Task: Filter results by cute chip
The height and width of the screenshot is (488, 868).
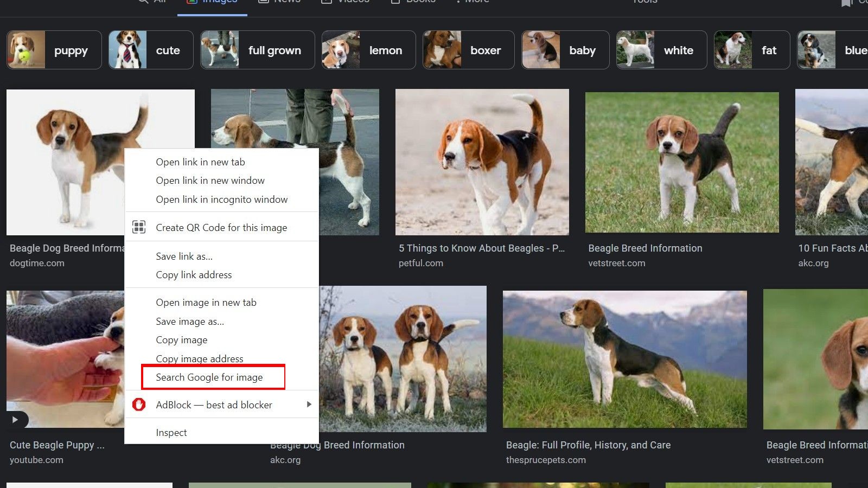Action: [151, 50]
